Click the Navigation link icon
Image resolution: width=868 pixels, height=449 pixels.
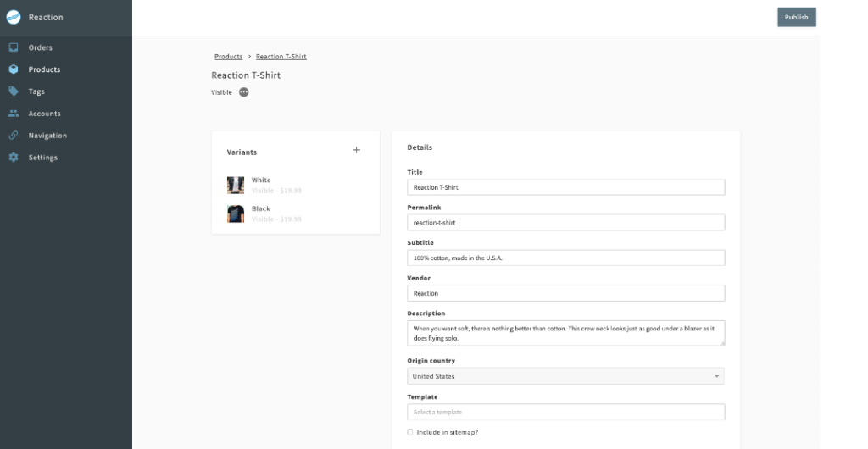[x=14, y=136]
